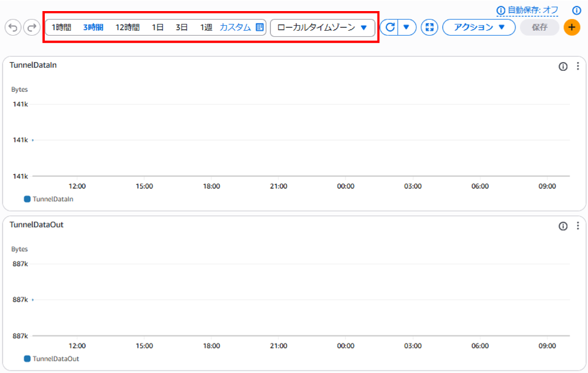
Task: Select the 3時間 time range
Action: point(93,28)
